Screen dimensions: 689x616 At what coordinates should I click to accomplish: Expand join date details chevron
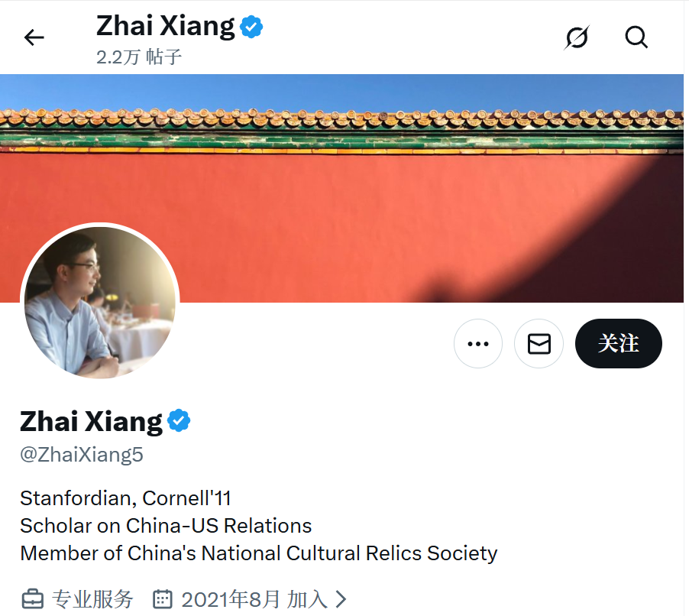pos(341,599)
